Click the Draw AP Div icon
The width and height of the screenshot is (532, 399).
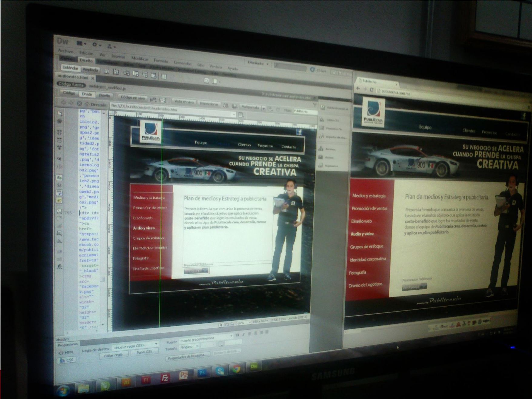[x=116, y=72]
